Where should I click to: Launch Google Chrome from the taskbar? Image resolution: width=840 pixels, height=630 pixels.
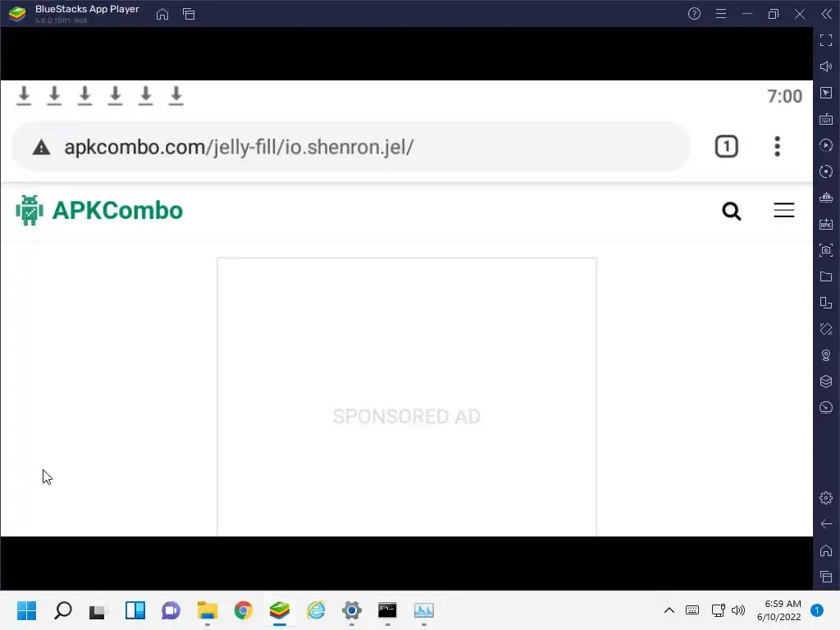[x=243, y=610]
